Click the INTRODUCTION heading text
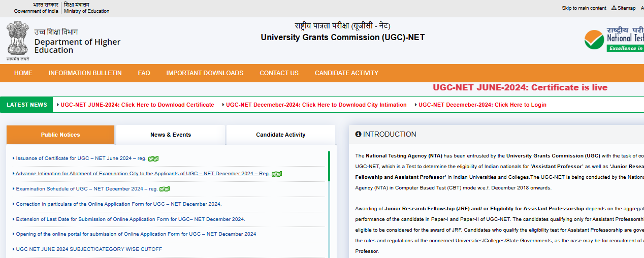644x258 pixels. click(x=390, y=134)
